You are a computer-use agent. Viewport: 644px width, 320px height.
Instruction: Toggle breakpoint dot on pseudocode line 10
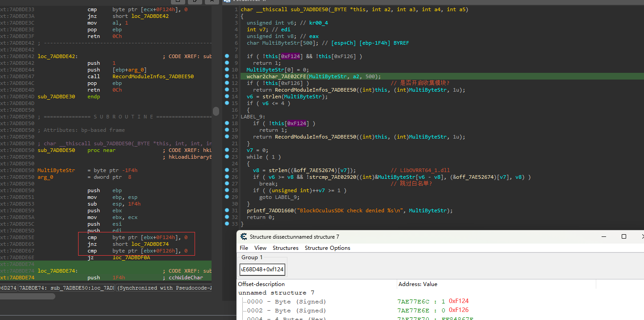227,70
